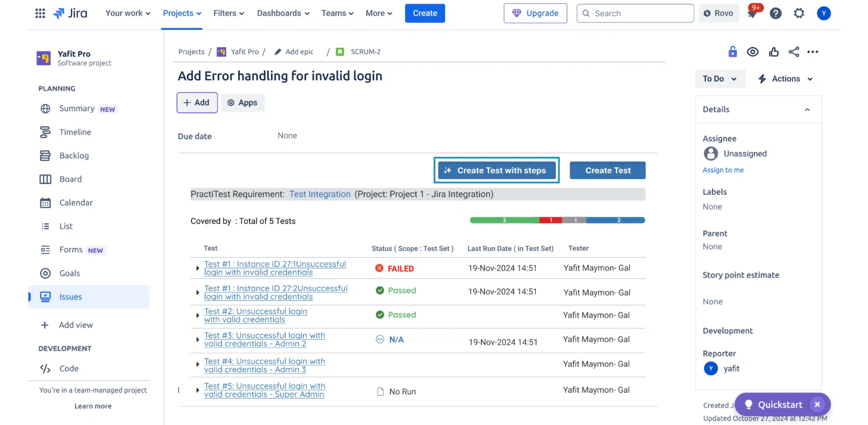Open the Test Integration requirement link
868x425 pixels.
(320, 194)
